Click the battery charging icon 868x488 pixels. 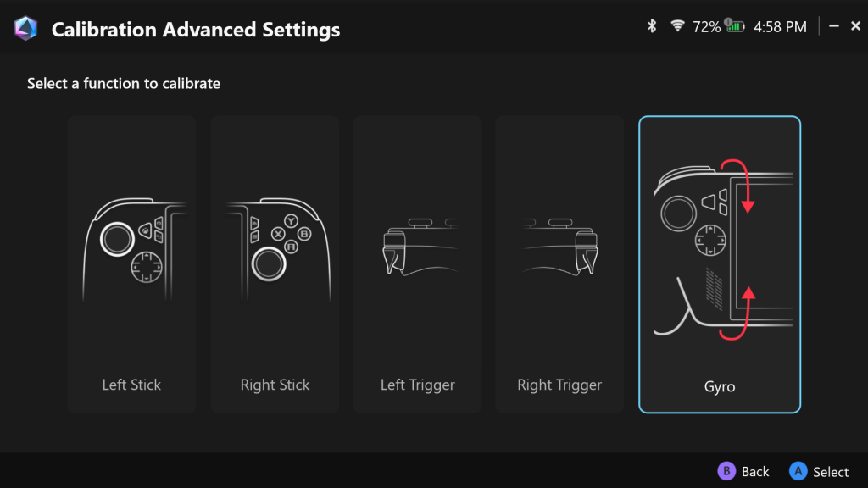735,26
